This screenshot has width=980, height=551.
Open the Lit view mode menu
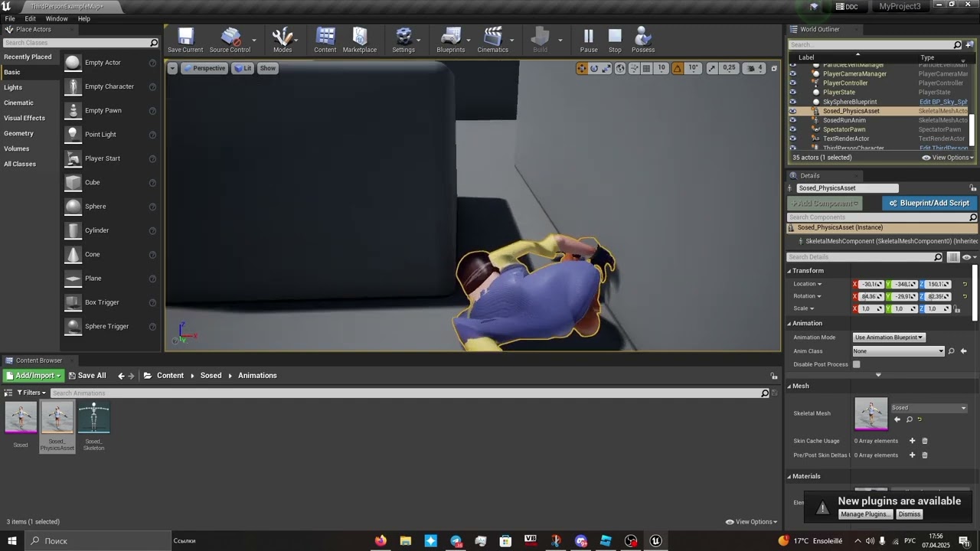pos(243,68)
